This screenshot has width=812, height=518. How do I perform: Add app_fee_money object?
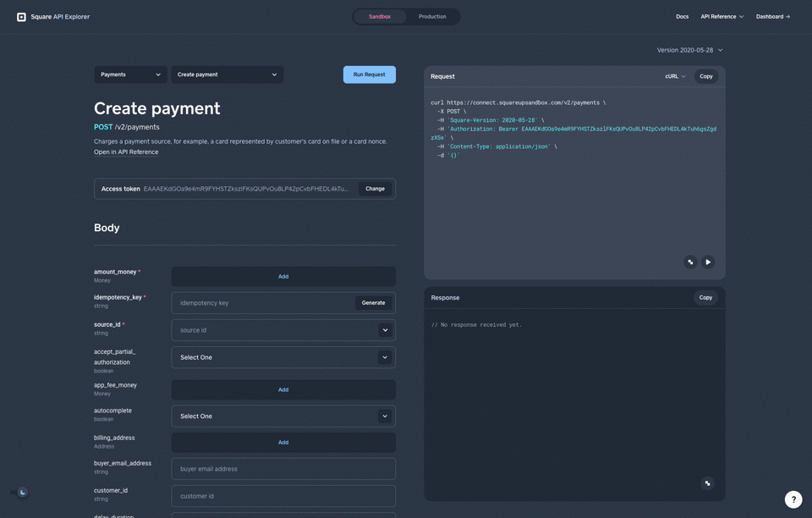283,389
